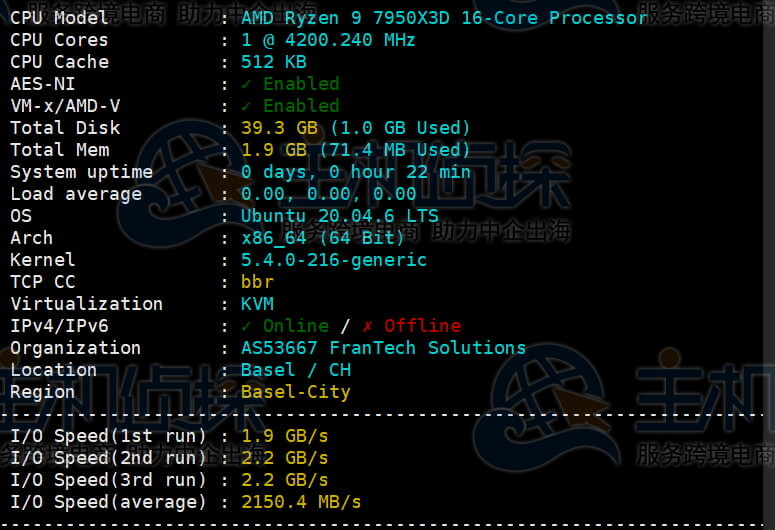Click the System uptime label
This screenshot has height=530, width=775.
click(82, 172)
